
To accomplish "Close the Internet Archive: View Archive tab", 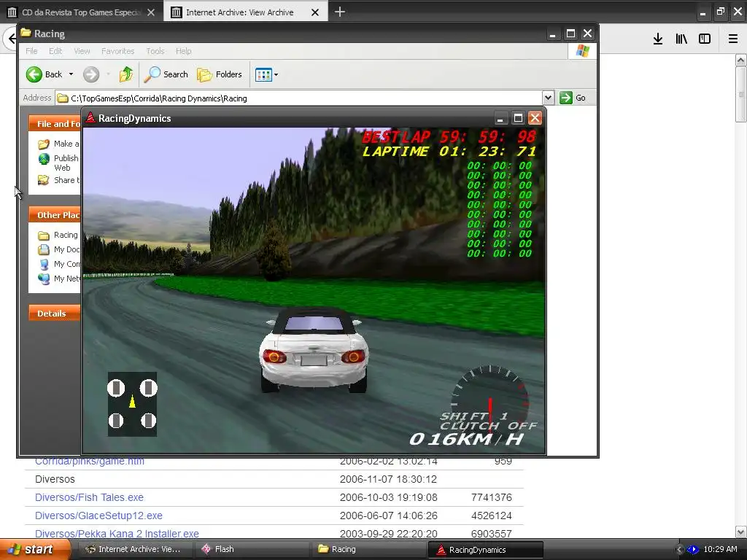I will (x=315, y=12).
